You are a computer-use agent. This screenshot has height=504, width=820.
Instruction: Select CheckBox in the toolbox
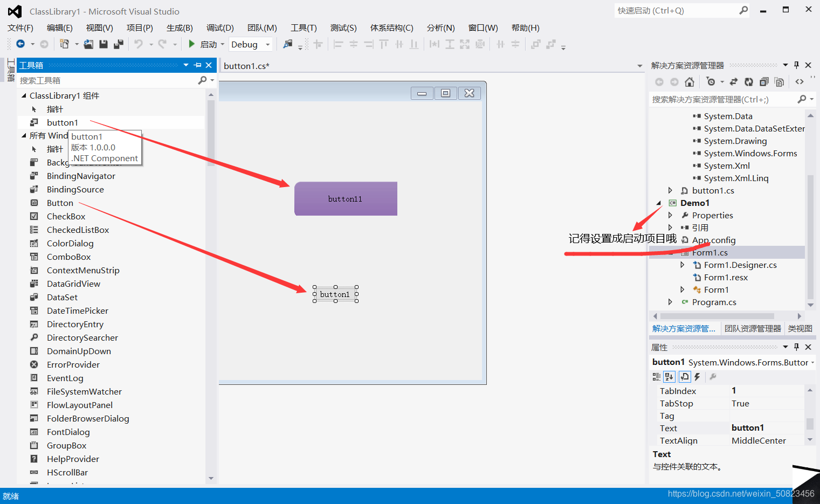tap(66, 216)
